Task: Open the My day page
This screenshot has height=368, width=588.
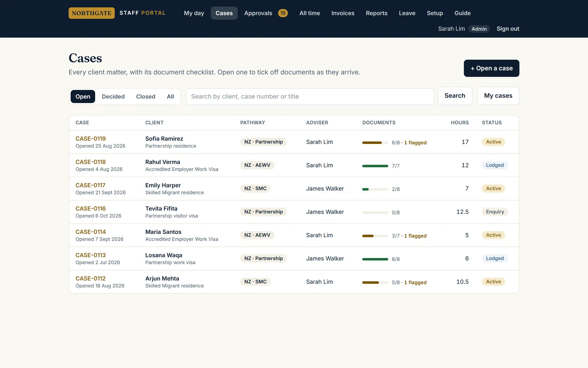Action: point(194,13)
